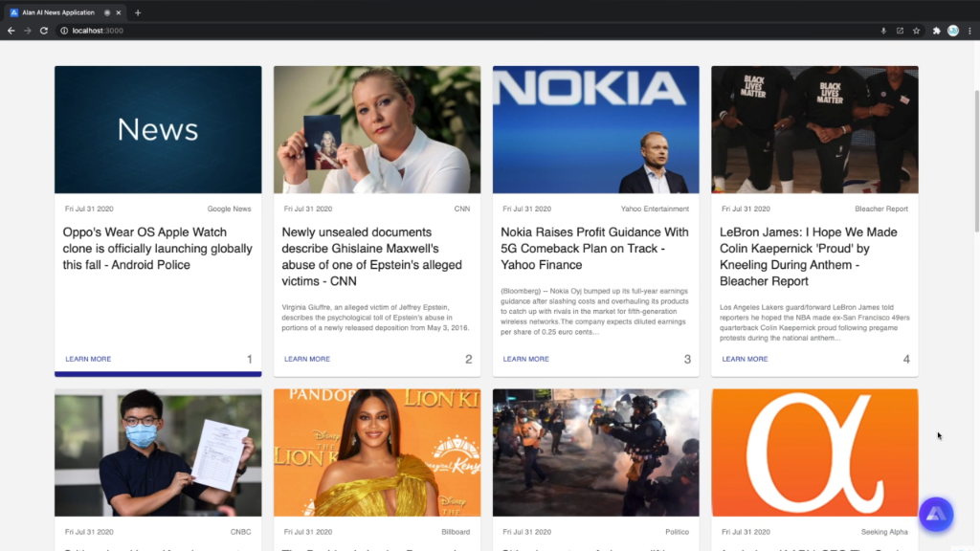This screenshot has height=551, width=980.
Task: Click Learn More on the LeBron James card
Action: click(x=745, y=360)
